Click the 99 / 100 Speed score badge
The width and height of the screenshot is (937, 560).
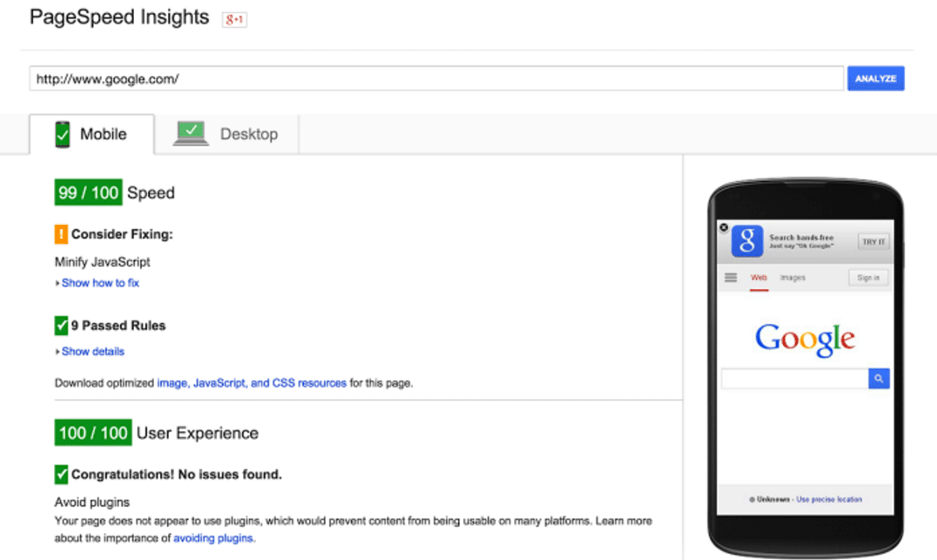[88, 193]
